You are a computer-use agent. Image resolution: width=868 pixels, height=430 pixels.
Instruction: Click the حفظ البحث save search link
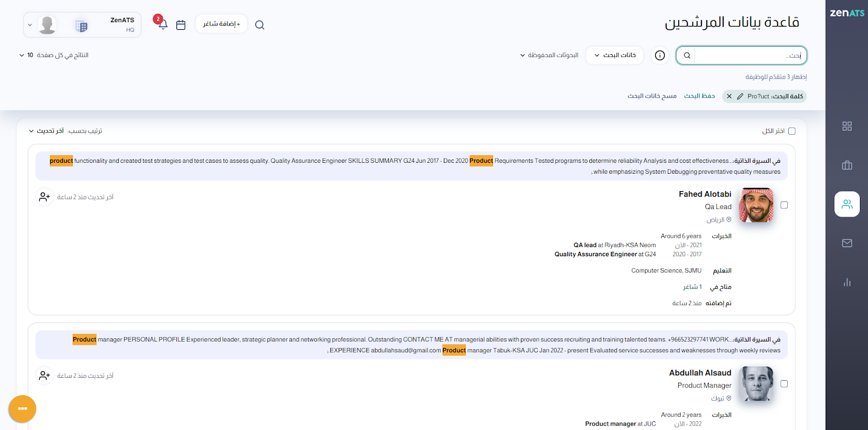(x=699, y=96)
